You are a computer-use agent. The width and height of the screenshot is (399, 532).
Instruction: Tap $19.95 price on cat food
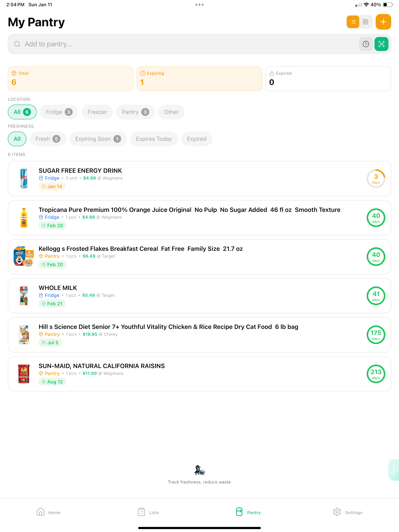click(90, 335)
